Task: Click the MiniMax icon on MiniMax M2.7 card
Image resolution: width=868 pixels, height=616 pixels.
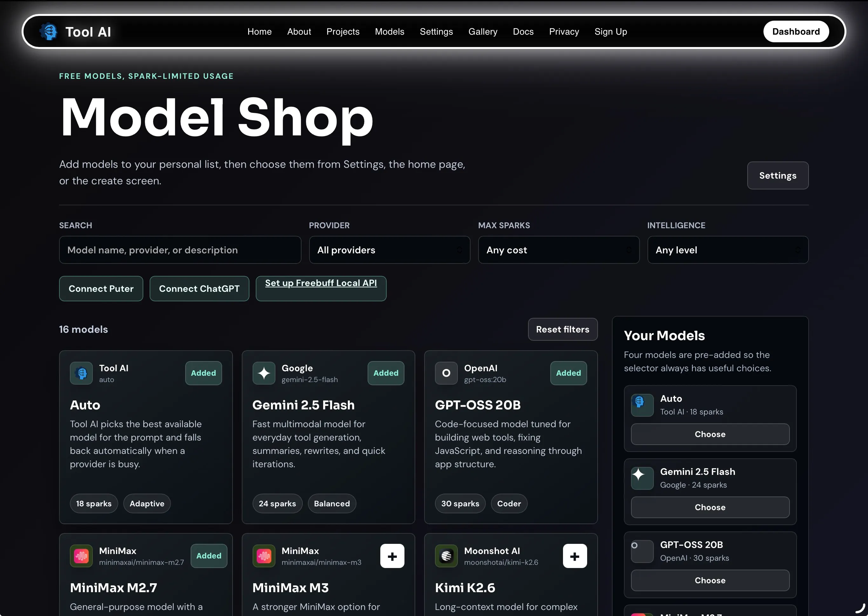Action: point(81,556)
